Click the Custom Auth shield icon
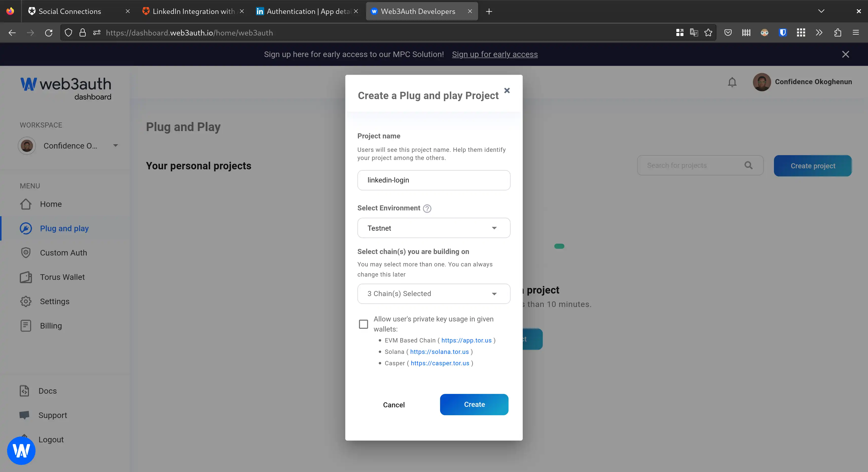The image size is (868, 472). (26, 253)
